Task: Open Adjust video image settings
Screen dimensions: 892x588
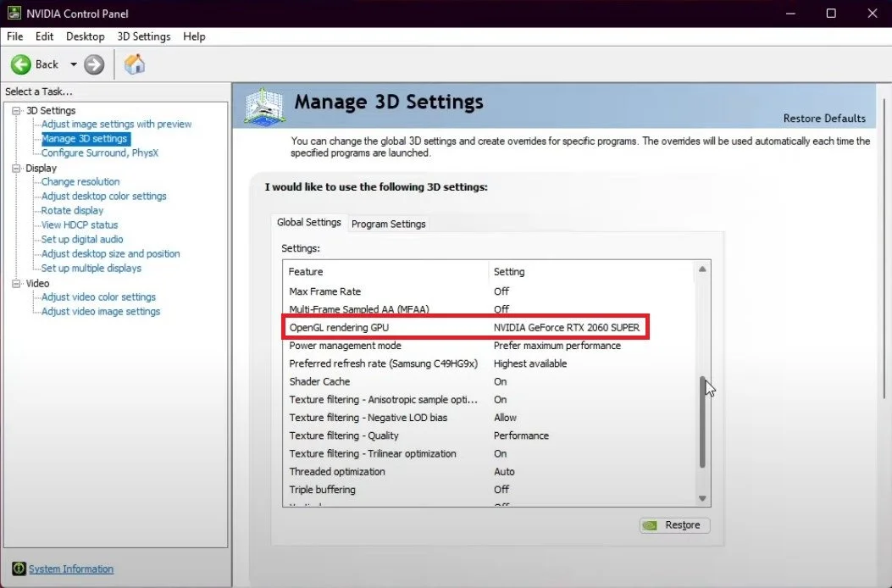Action: (101, 311)
